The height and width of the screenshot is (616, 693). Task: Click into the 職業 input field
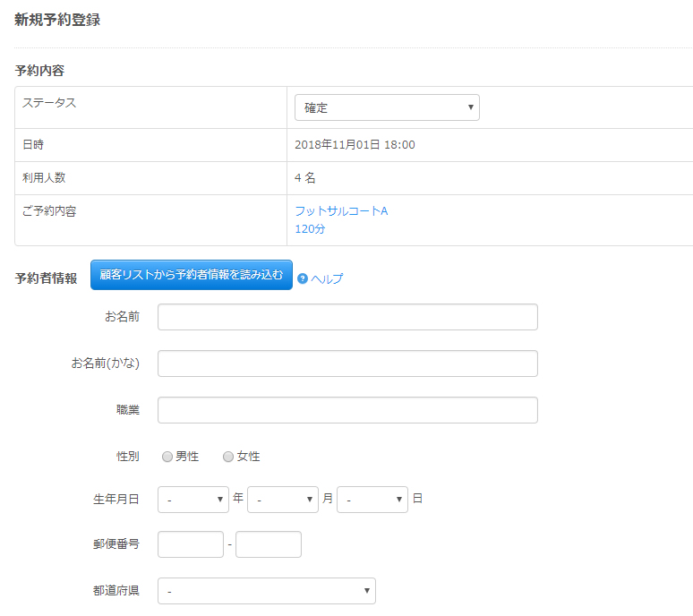[x=347, y=410]
